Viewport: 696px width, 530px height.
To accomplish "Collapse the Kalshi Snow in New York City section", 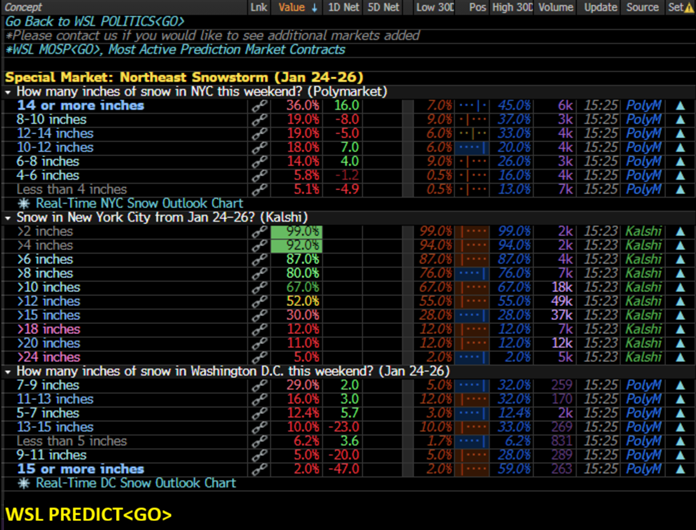I will click(x=9, y=217).
